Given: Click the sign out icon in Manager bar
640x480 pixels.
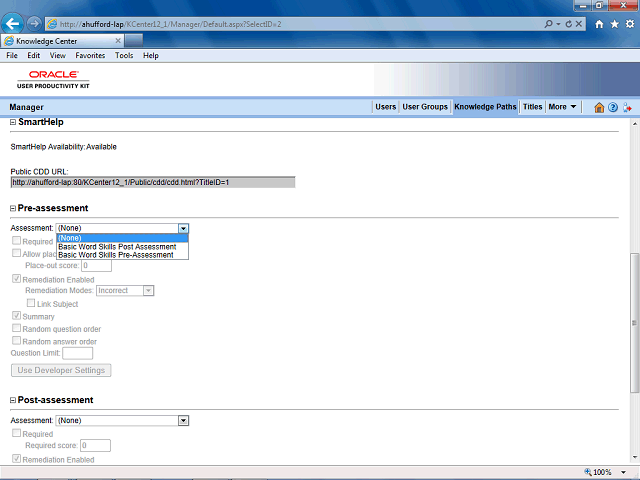Looking at the screenshot, I should tap(627, 107).
